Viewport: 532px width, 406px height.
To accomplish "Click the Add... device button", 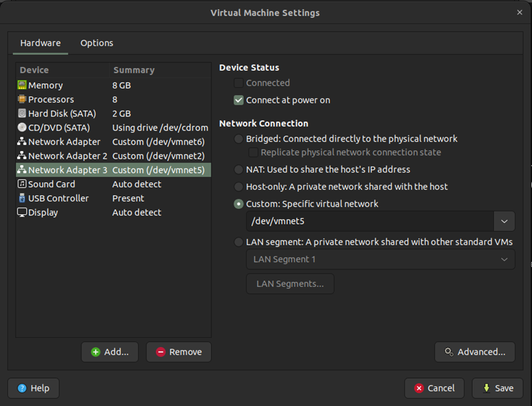I will pyautogui.click(x=110, y=352).
